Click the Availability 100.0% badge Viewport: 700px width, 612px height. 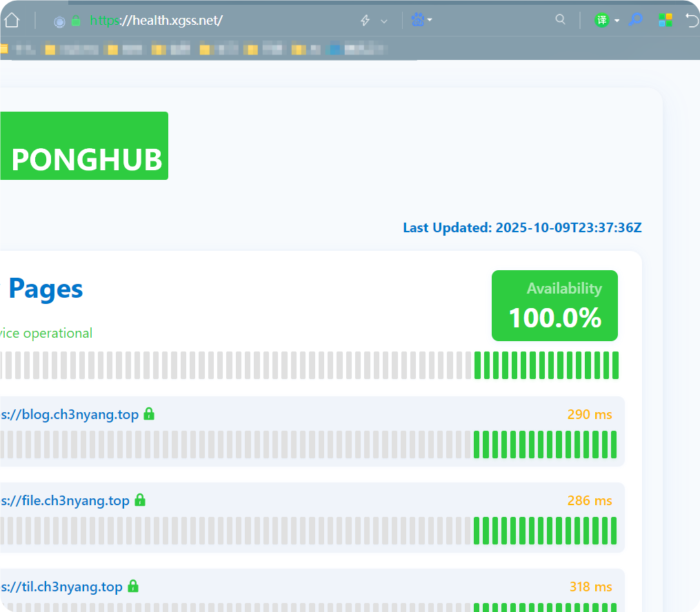pyautogui.click(x=554, y=305)
